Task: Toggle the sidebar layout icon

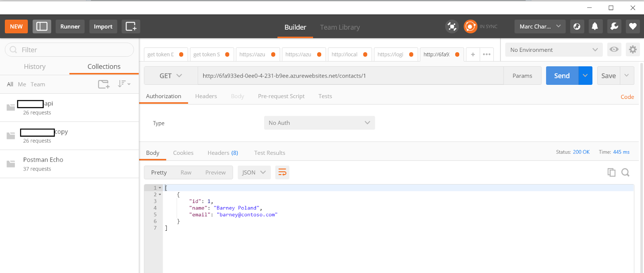Action: [42, 27]
